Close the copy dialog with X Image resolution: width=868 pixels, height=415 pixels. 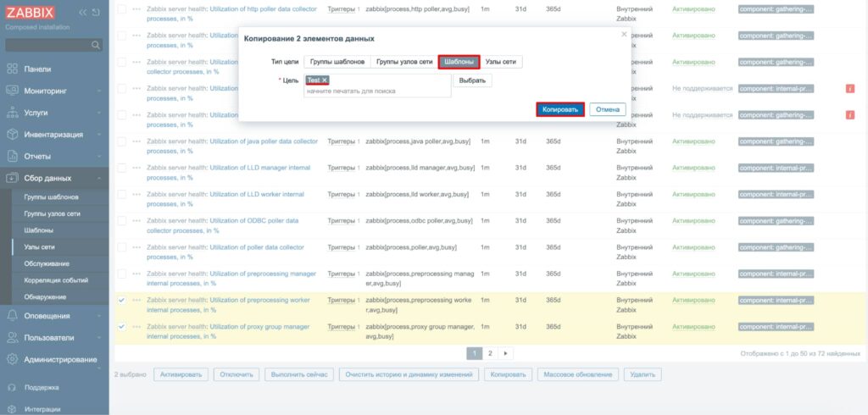624,35
